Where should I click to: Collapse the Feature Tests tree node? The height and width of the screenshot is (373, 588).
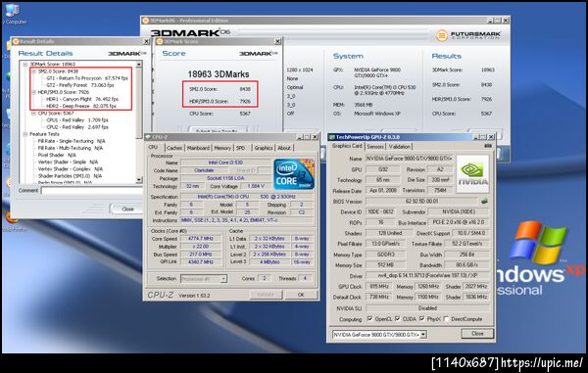[x=25, y=134]
